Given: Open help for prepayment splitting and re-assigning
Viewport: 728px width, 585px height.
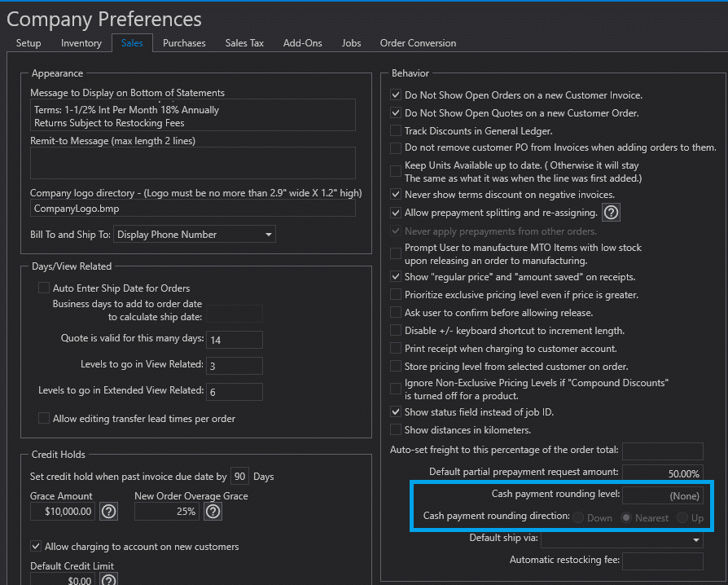Looking at the screenshot, I should (611, 213).
